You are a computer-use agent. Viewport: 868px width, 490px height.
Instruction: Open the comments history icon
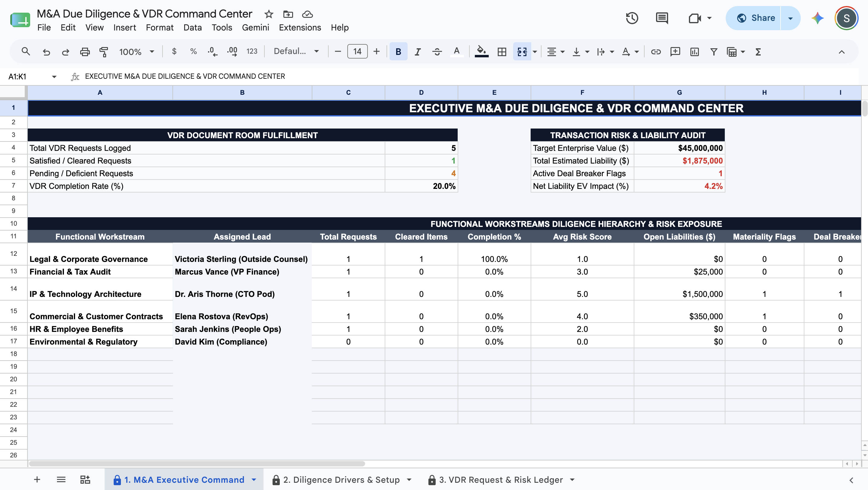click(662, 18)
